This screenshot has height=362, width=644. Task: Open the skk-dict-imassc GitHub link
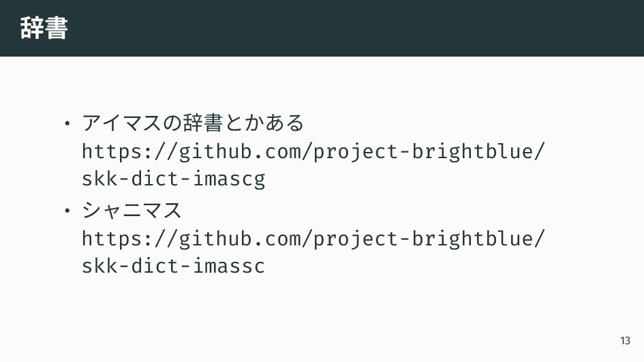(x=313, y=252)
